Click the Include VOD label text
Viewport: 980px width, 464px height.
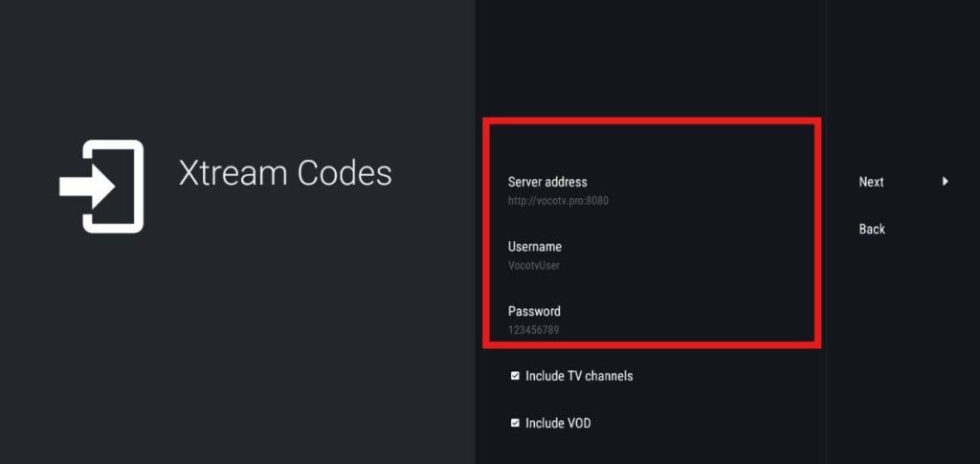point(558,423)
